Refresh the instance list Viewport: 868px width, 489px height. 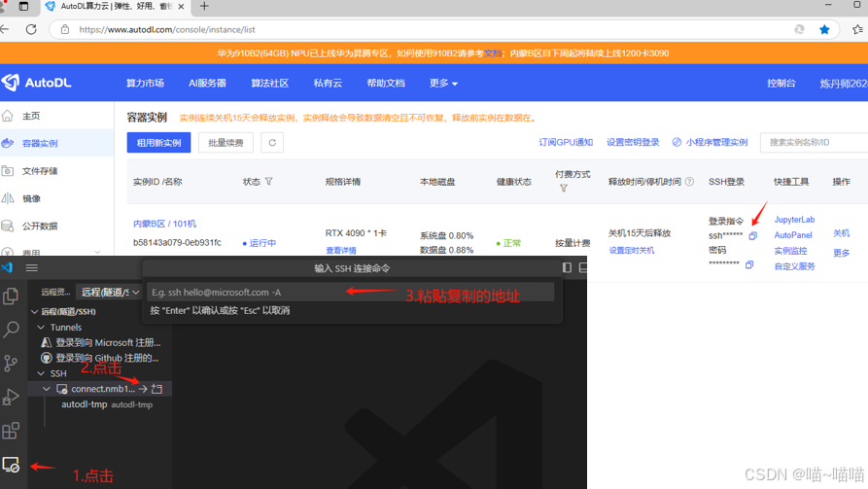pyautogui.click(x=272, y=142)
